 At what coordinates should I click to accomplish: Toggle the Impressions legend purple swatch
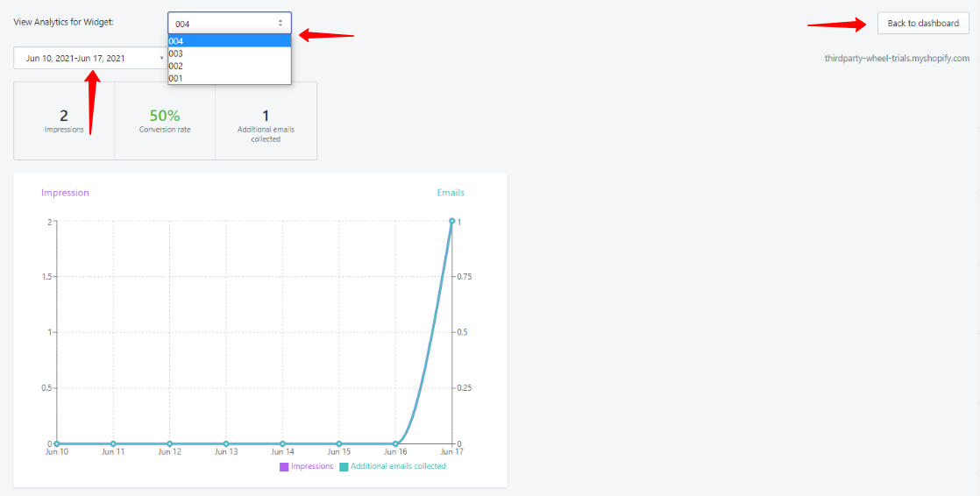(284, 466)
